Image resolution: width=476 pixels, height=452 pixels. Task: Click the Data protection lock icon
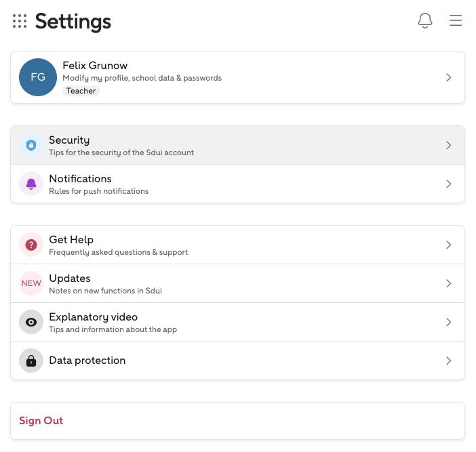coord(31,361)
